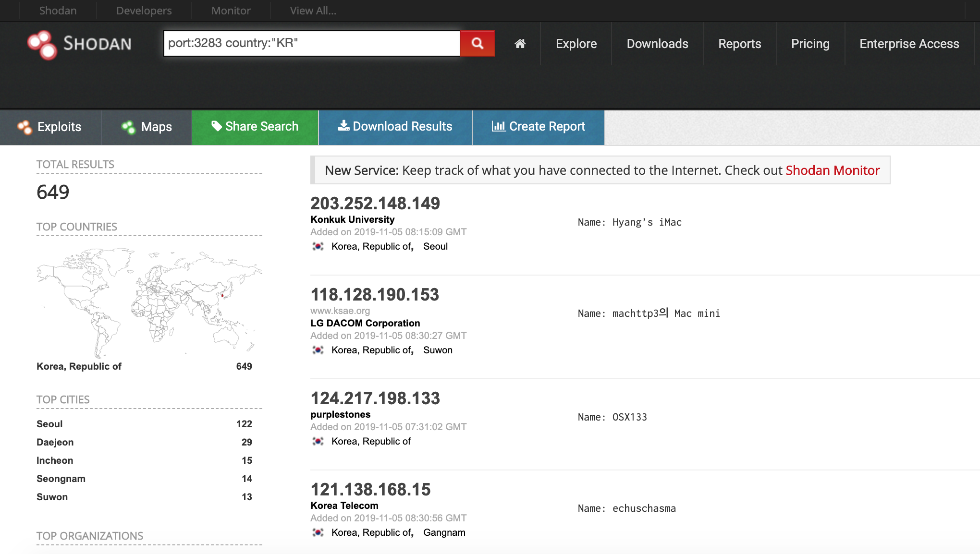This screenshot has height=554, width=980.
Task: Click Seoul count 122
Action: tap(244, 424)
